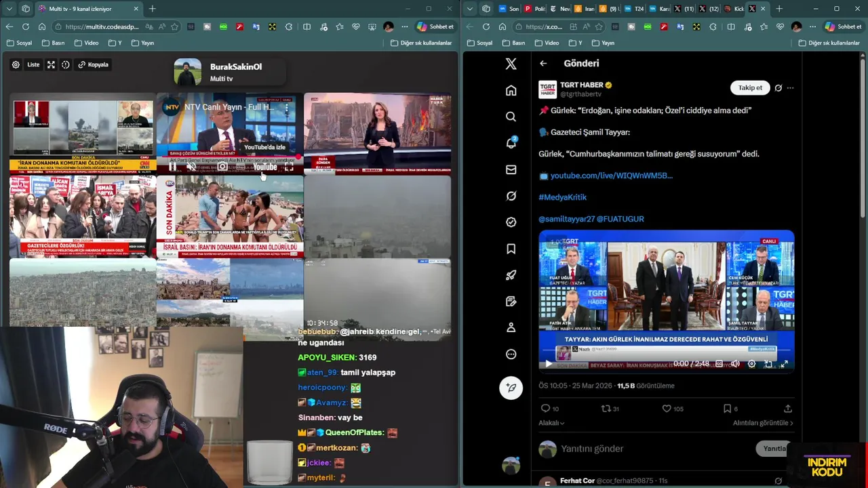Open Multi tv settings gear
Screen dimensions: 868x488
pos(16,64)
